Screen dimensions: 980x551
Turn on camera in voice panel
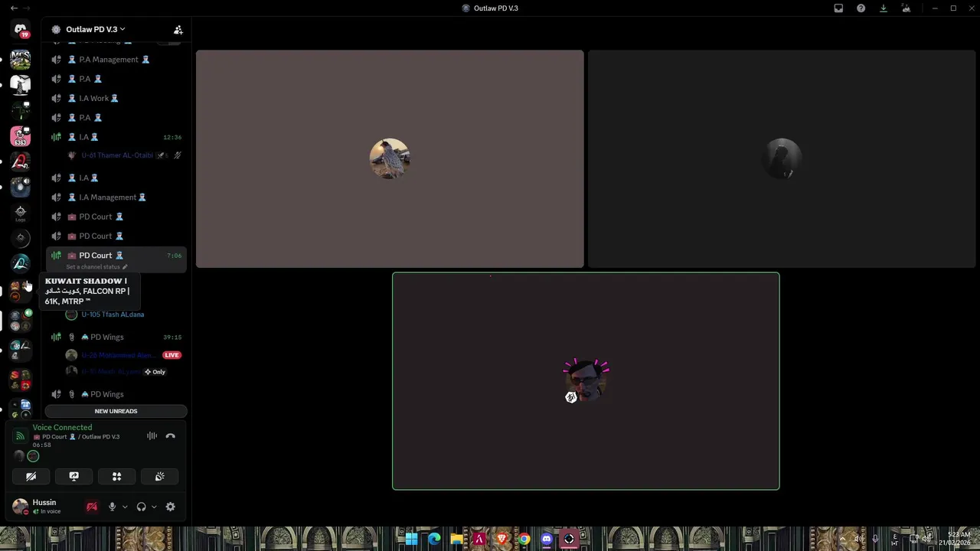[x=31, y=476]
